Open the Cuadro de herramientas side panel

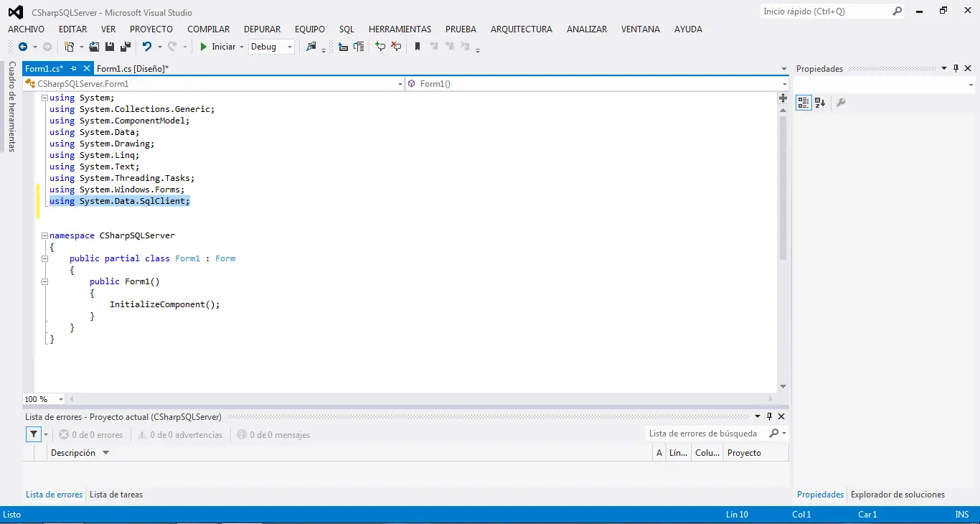coord(11,106)
